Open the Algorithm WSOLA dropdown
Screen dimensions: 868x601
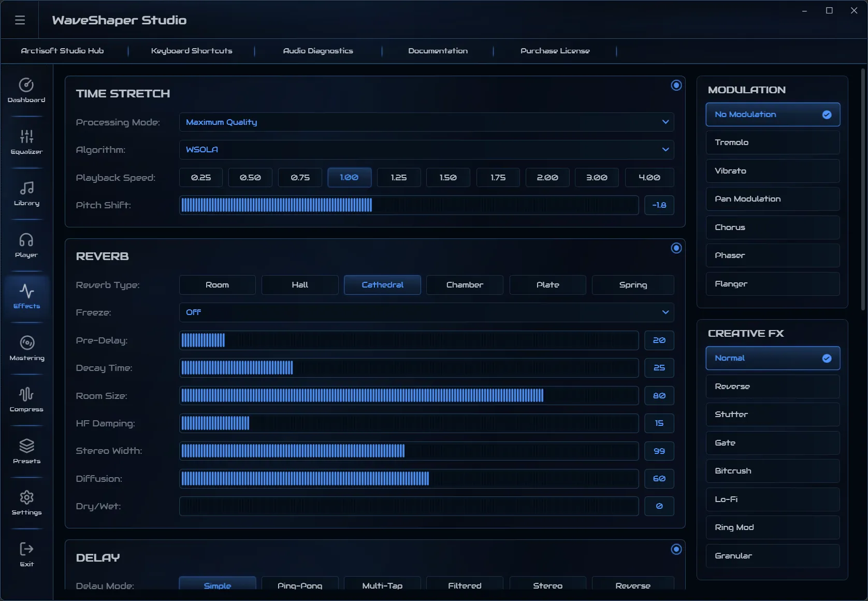pos(427,150)
